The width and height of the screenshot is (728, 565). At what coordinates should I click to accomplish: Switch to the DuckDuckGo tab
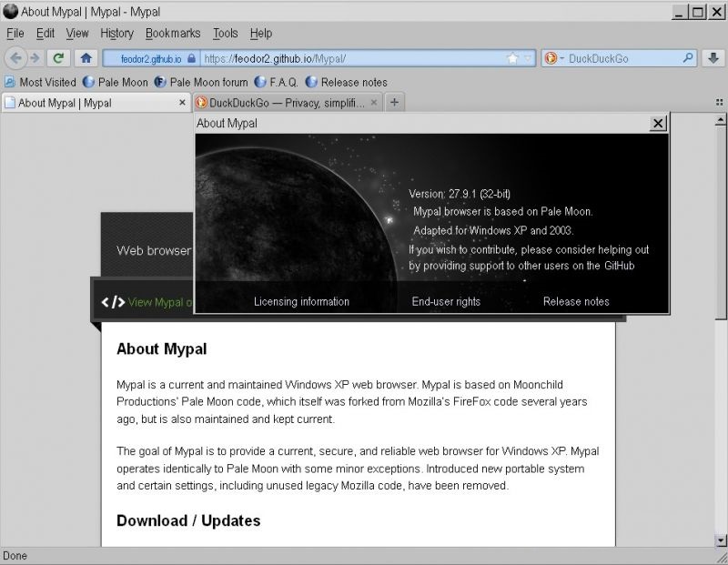282,103
